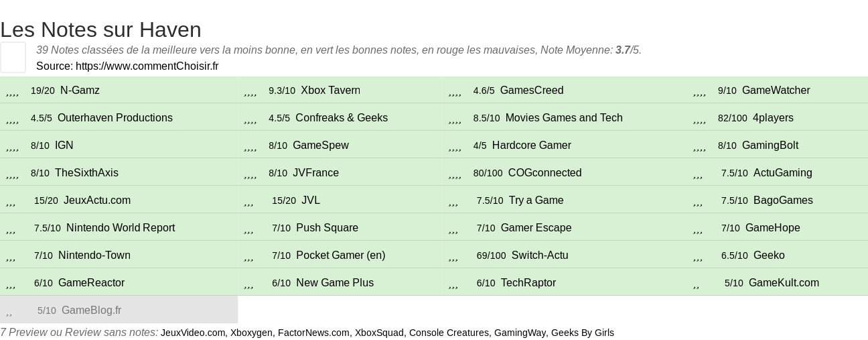Open ActuGaming review link

[783, 173]
